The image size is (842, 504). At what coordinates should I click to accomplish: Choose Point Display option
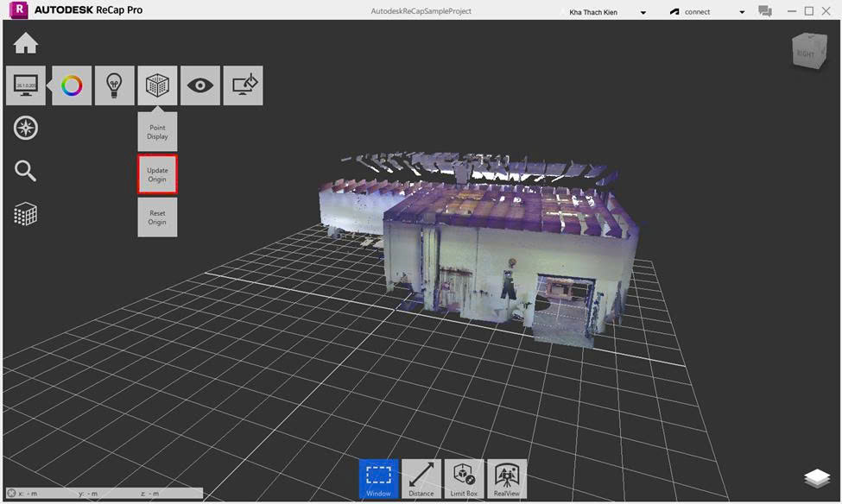157,132
